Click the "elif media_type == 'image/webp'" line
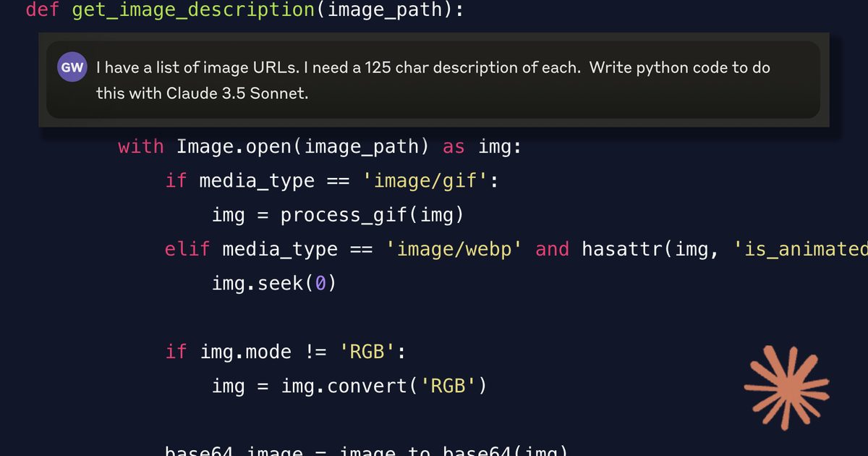Viewport: 868px width, 456px height. [x=516, y=250]
